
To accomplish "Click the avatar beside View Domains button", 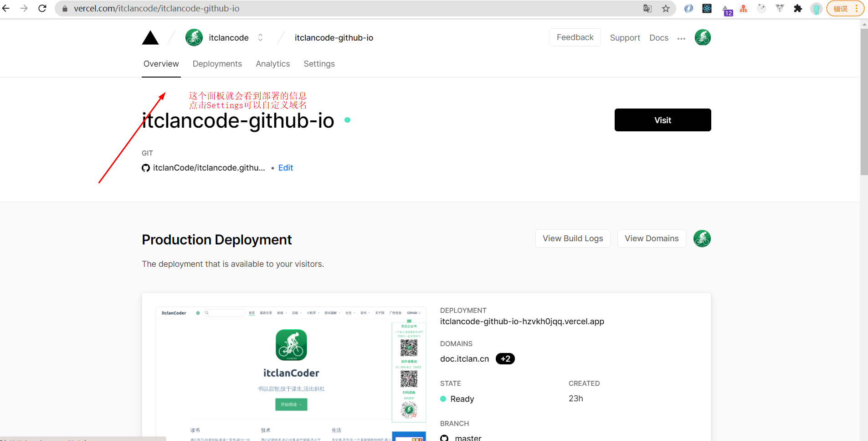I will coord(702,239).
